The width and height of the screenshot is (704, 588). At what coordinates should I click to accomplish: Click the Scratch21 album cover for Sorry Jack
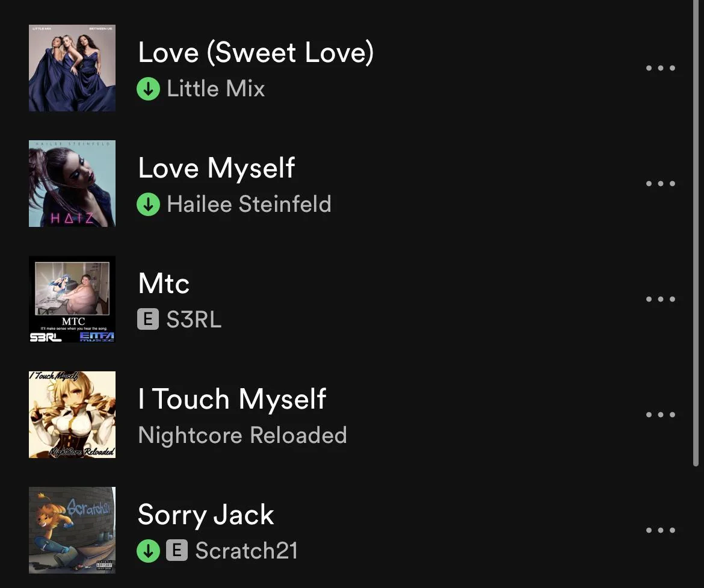click(72, 530)
